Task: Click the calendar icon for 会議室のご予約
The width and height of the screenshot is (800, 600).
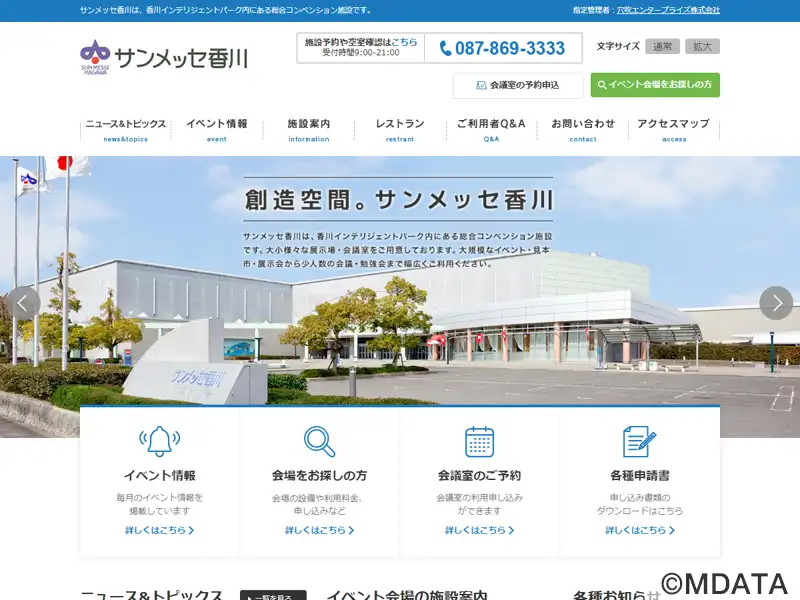Action: click(479, 441)
